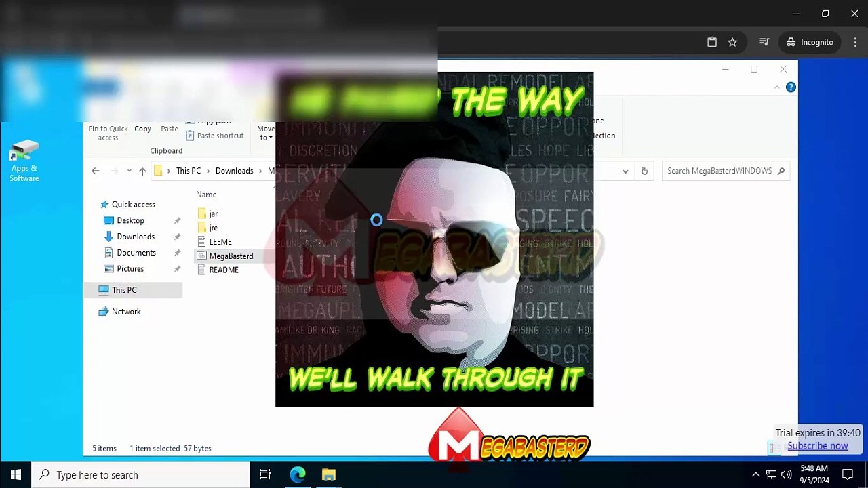Click the taskbar search box
The image size is (868, 488).
141,475
